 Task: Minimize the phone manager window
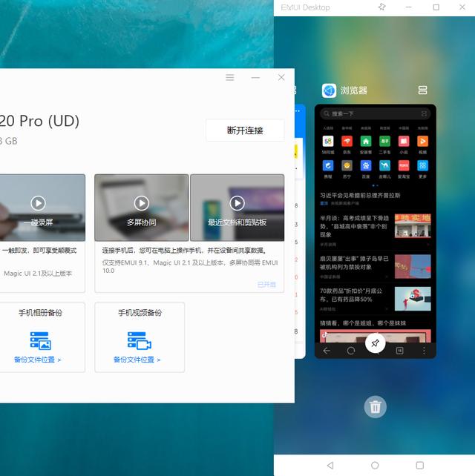[x=255, y=77]
